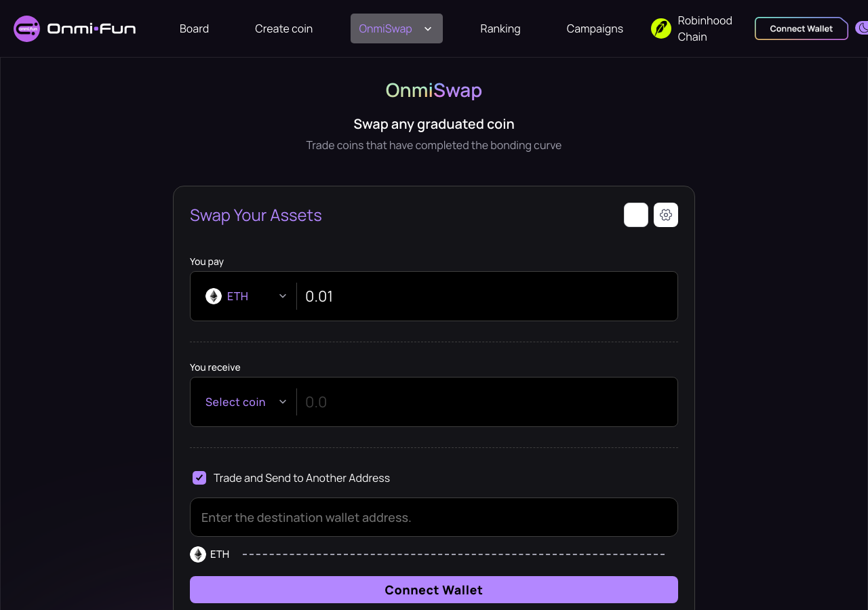Click the blank white button beside settings gear
This screenshot has height=610, width=868.
[636, 215]
